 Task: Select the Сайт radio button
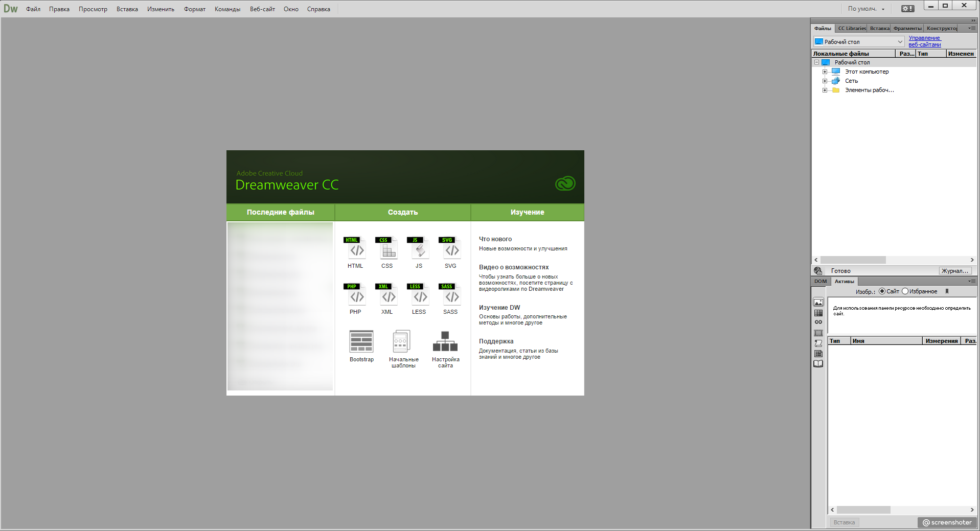point(882,291)
